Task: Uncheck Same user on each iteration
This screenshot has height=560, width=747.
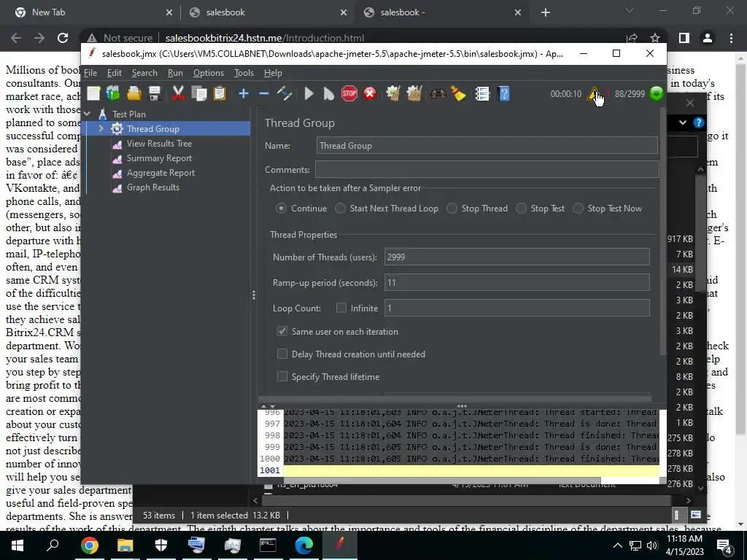Action: pyautogui.click(x=282, y=332)
